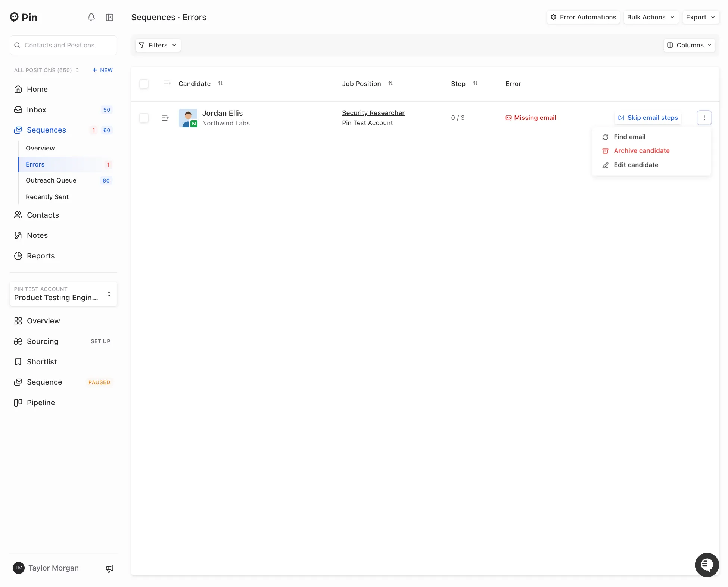Click the Error Automations button
Viewport: 728px width, 587px height.
[583, 17]
